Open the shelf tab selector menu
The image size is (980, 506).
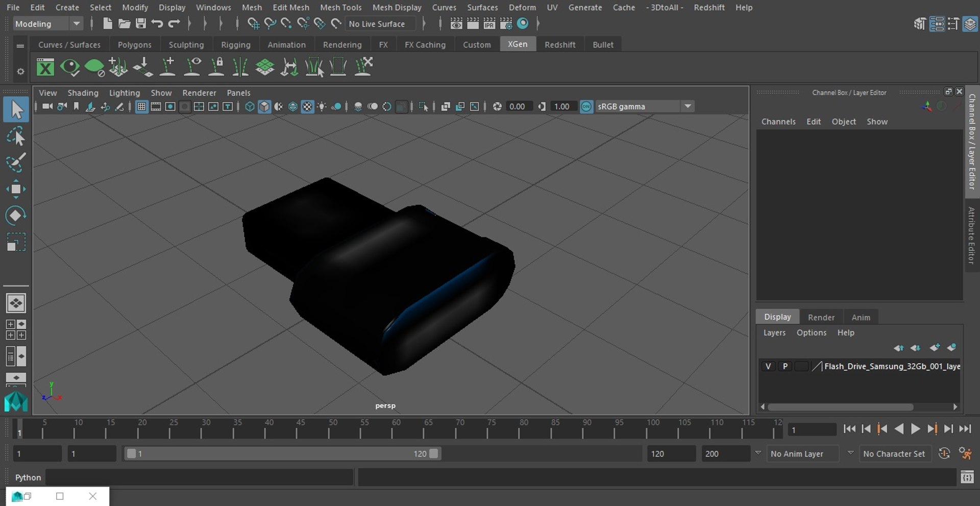(20, 45)
